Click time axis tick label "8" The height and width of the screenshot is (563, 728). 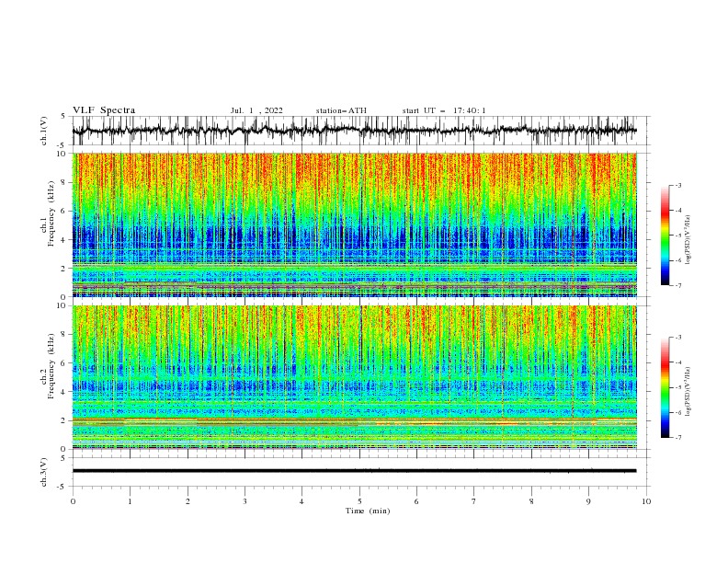click(x=531, y=501)
